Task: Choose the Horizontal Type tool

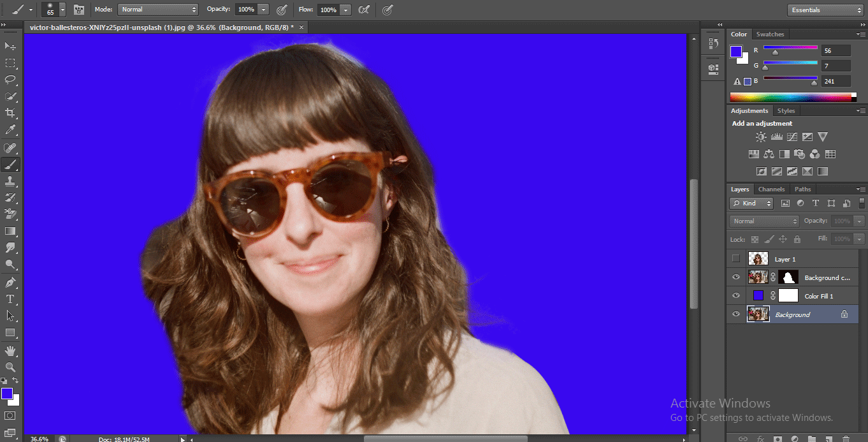Action: click(x=10, y=298)
